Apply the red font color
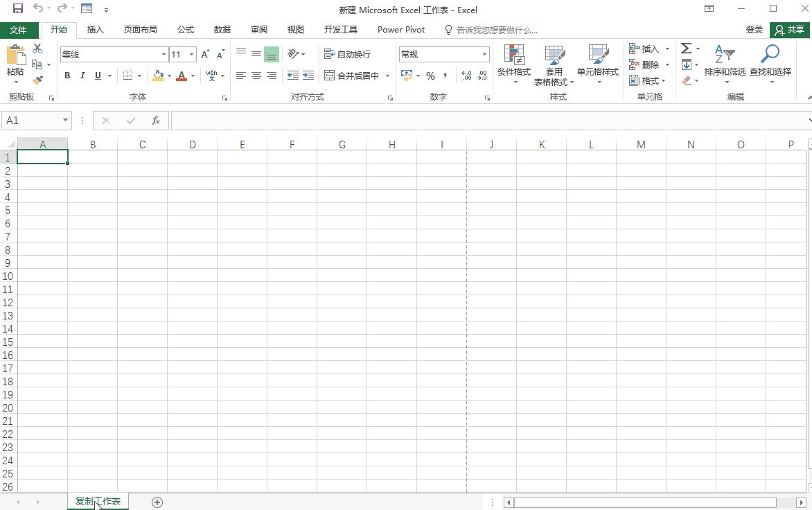Viewport: 812px width, 510px height. (182, 76)
